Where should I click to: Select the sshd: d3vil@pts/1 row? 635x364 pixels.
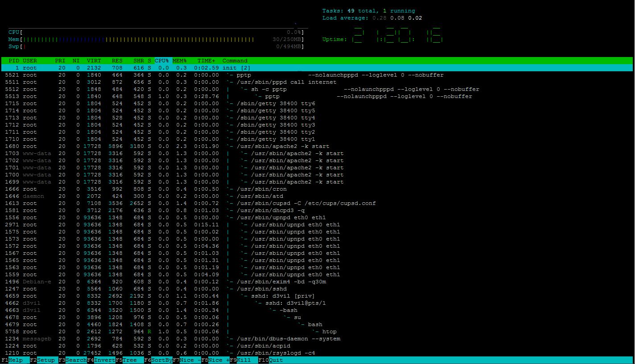pyautogui.click(x=317, y=303)
